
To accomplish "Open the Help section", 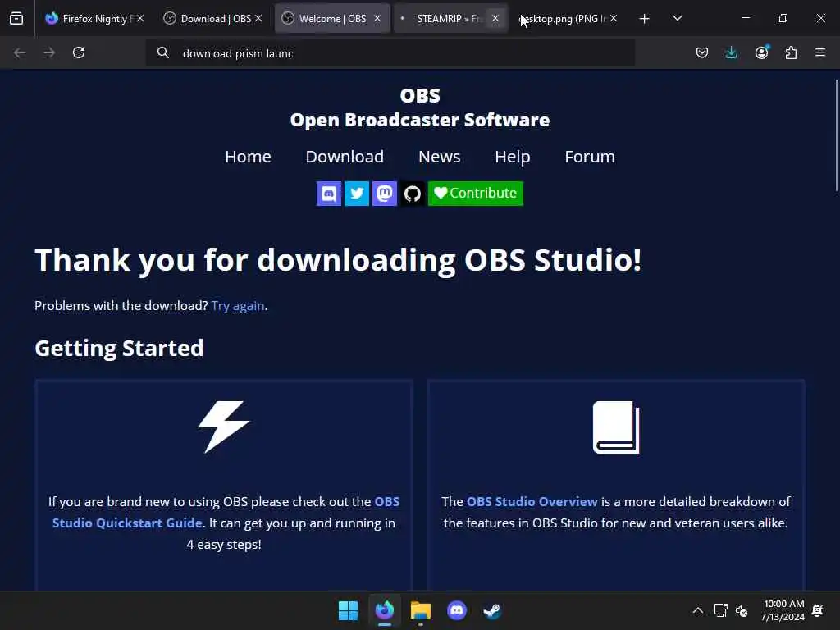I will (513, 157).
